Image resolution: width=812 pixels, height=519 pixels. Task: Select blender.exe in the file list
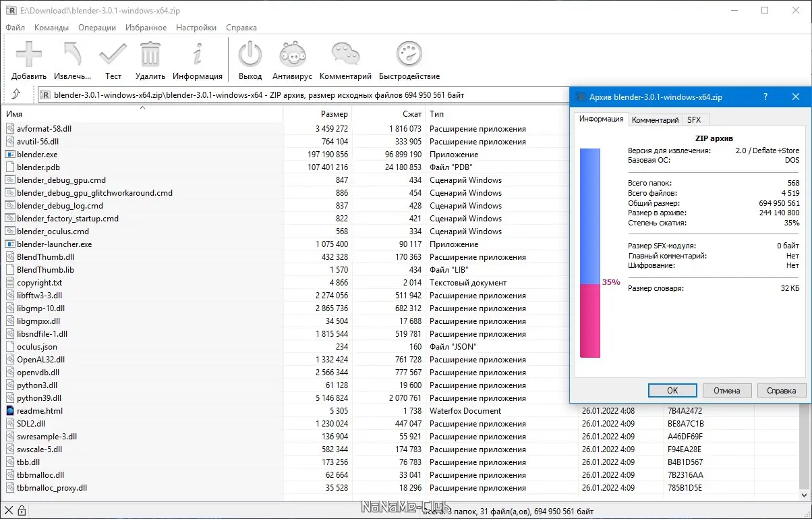(37, 155)
